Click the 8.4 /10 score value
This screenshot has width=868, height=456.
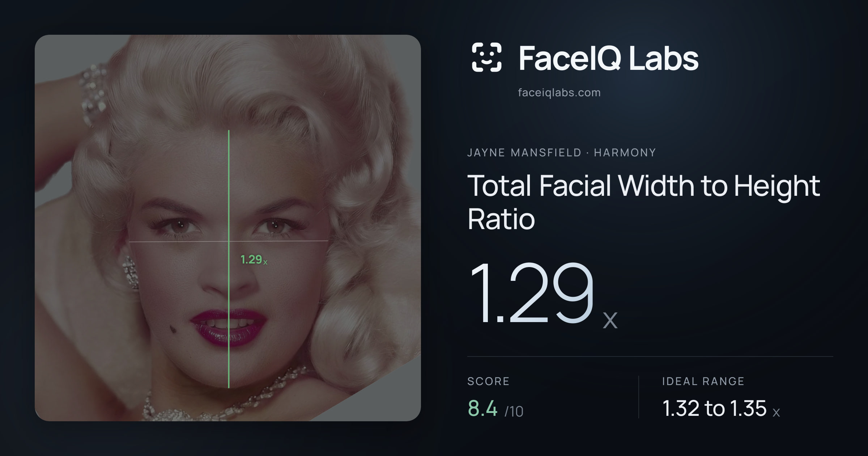tap(495, 409)
